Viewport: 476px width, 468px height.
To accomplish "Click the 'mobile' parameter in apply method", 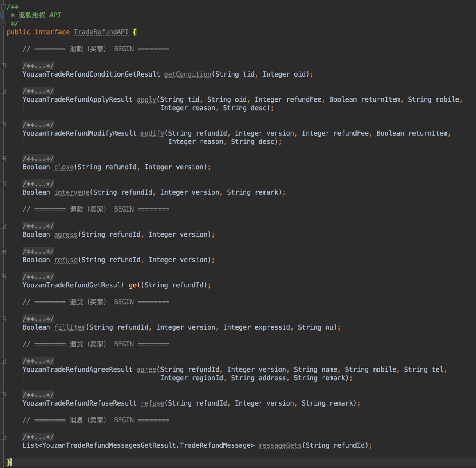I will coord(447,100).
